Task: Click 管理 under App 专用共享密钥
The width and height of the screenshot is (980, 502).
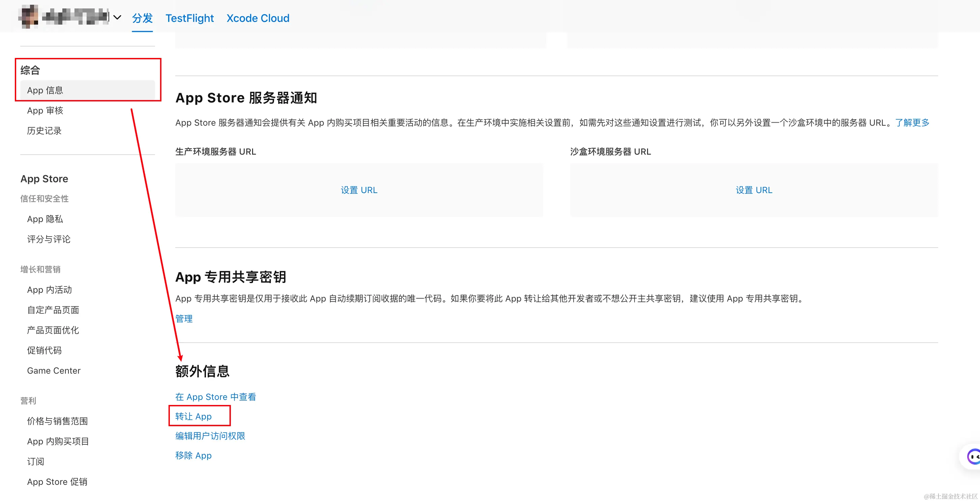Action: click(x=184, y=318)
